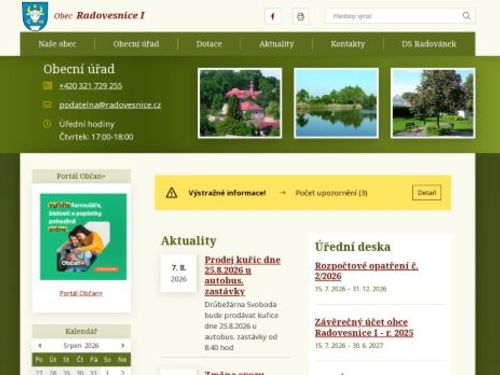Image resolution: width=500 pixels, height=375 pixels.
Task: Go to next month in the calendar
Action: 123,345
